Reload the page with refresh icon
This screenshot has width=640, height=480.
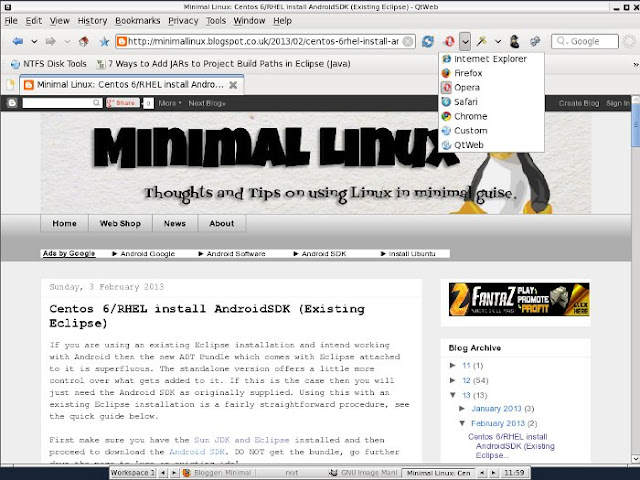pos(428,41)
